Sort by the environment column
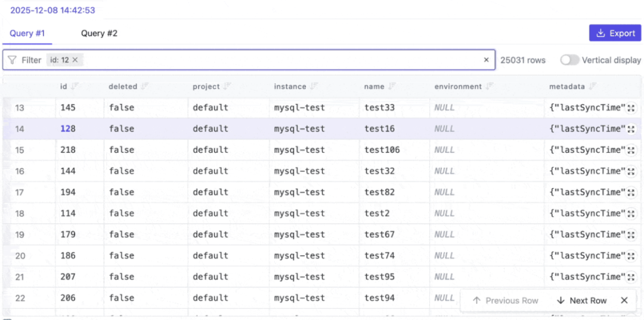 coord(489,87)
